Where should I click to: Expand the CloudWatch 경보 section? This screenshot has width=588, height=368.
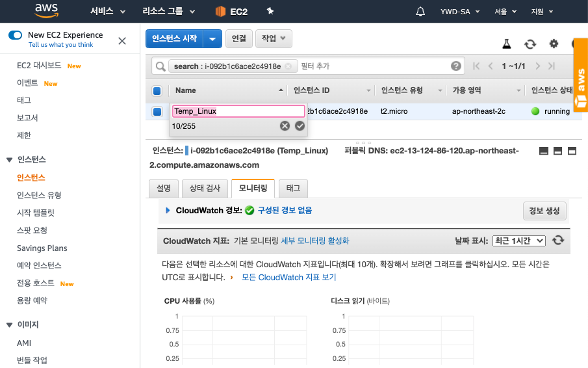point(168,211)
